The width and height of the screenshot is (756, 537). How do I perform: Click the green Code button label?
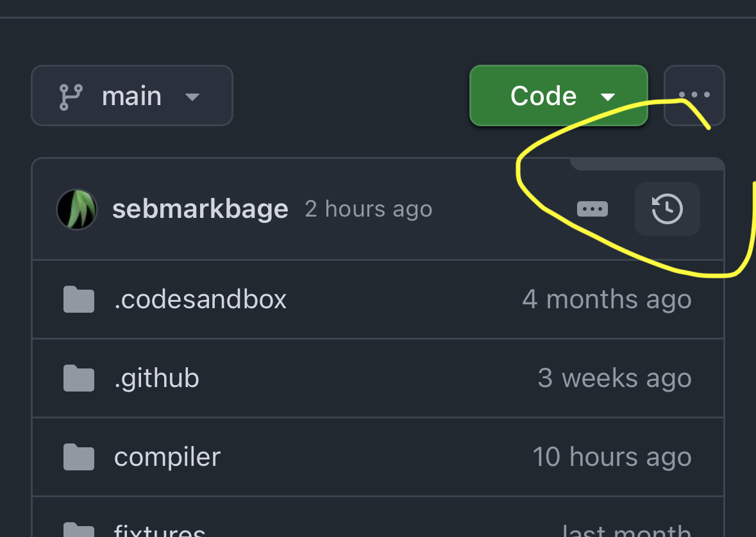(543, 96)
